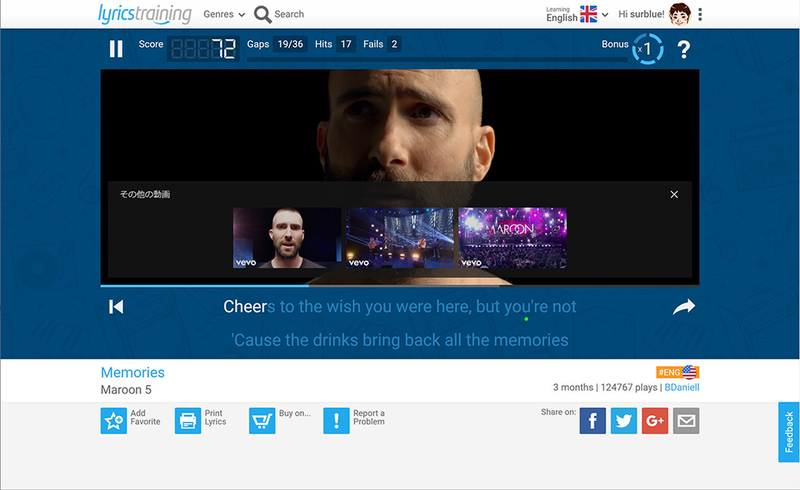The height and width of the screenshot is (490, 800).
Task: Select the middle vevo stage video thumbnail
Action: 399,237
